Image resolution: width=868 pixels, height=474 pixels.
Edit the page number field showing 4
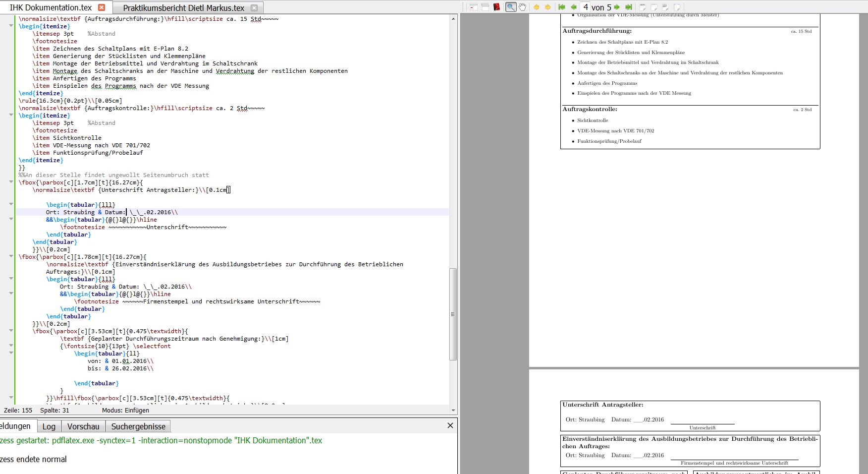[x=586, y=7]
